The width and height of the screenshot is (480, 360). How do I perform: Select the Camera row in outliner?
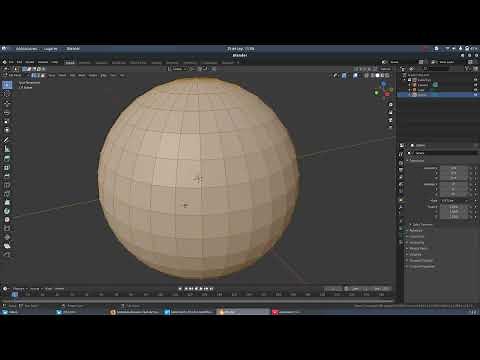coord(438,85)
